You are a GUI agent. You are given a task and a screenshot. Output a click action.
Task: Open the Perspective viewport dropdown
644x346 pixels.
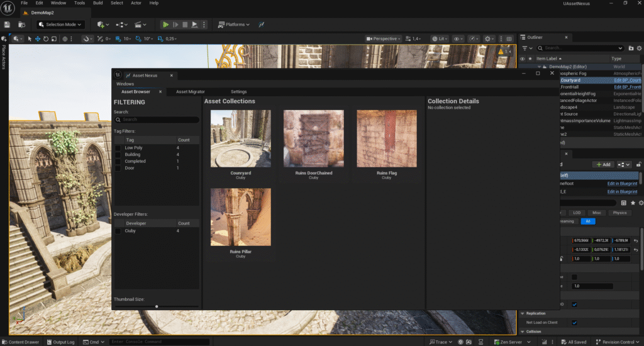point(384,39)
